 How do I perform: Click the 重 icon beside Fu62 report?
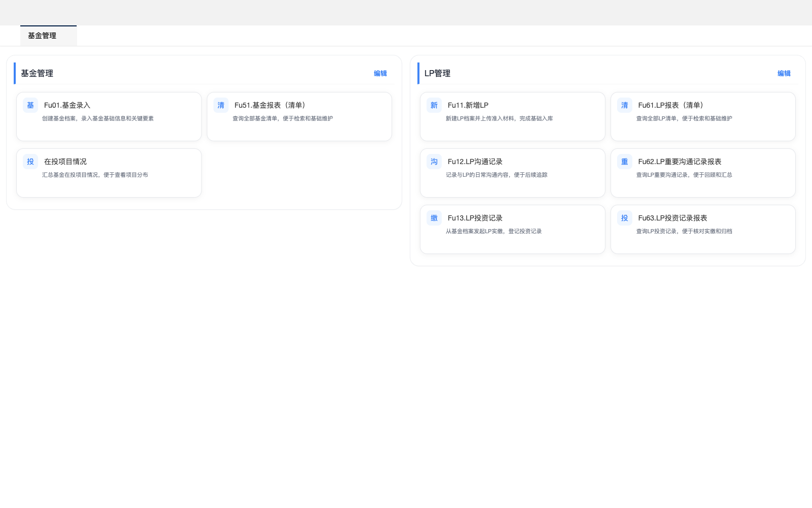click(624, 162)
